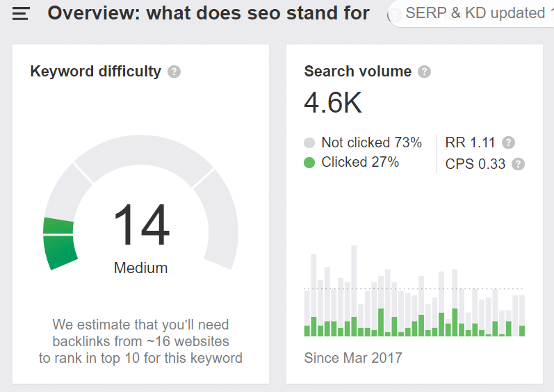
Task: Open the hamburger menu
Action: [x=21, y=13]
